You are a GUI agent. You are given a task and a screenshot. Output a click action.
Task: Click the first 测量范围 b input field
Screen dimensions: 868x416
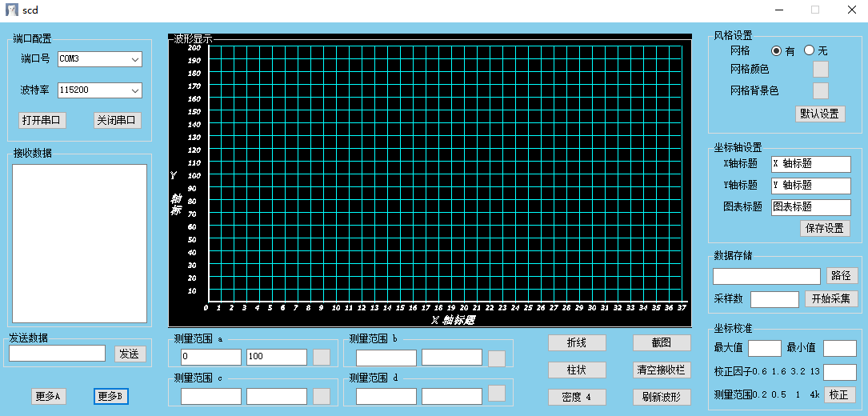386,358
